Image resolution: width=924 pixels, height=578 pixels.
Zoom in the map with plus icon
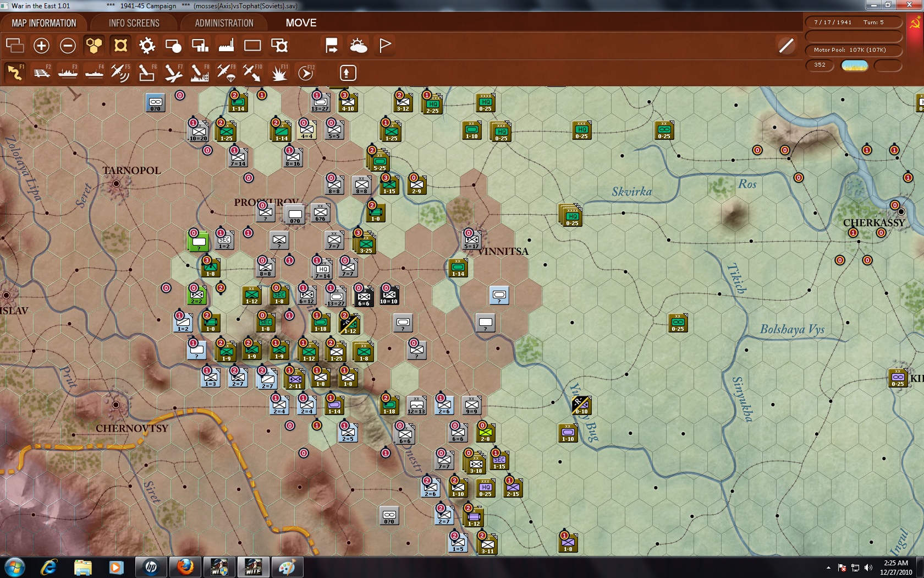click(41, 45)
